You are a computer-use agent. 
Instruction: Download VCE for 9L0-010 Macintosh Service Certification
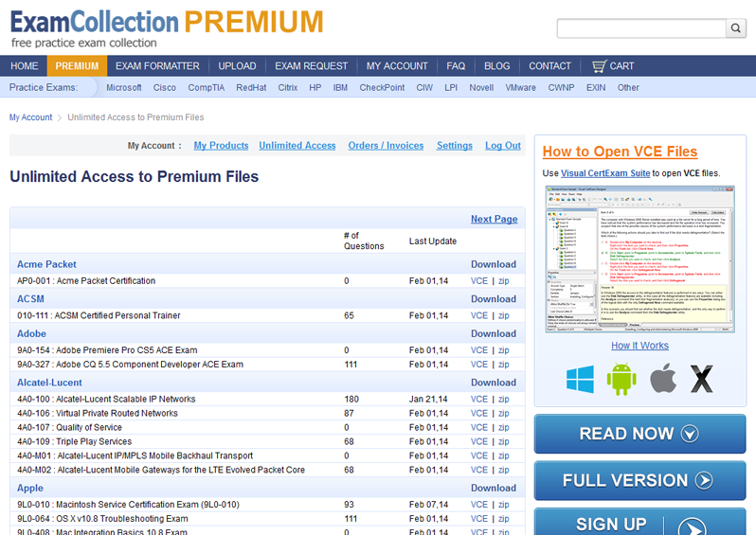pos(478,505)
